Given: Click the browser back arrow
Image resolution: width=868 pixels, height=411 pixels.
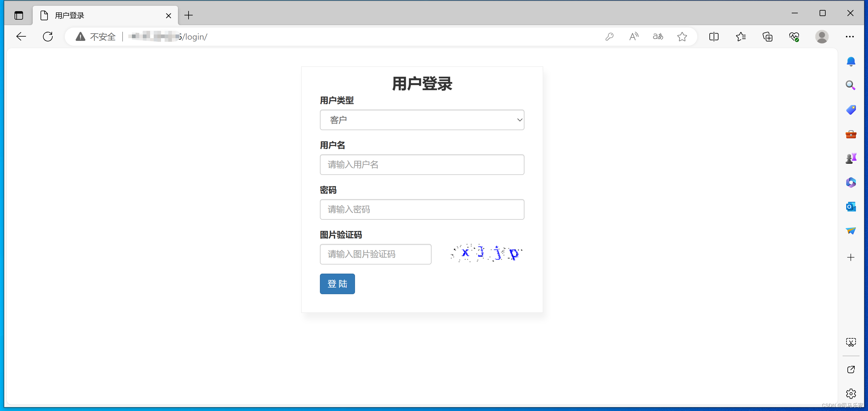Looking at the screenshot, I should click(21, 36).
